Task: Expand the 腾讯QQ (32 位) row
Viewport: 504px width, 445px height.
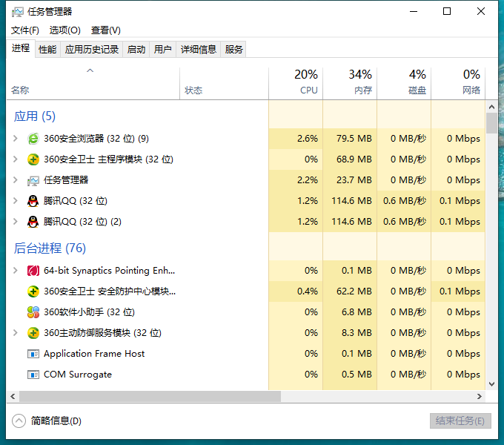Action: click(x=15, y=201)
